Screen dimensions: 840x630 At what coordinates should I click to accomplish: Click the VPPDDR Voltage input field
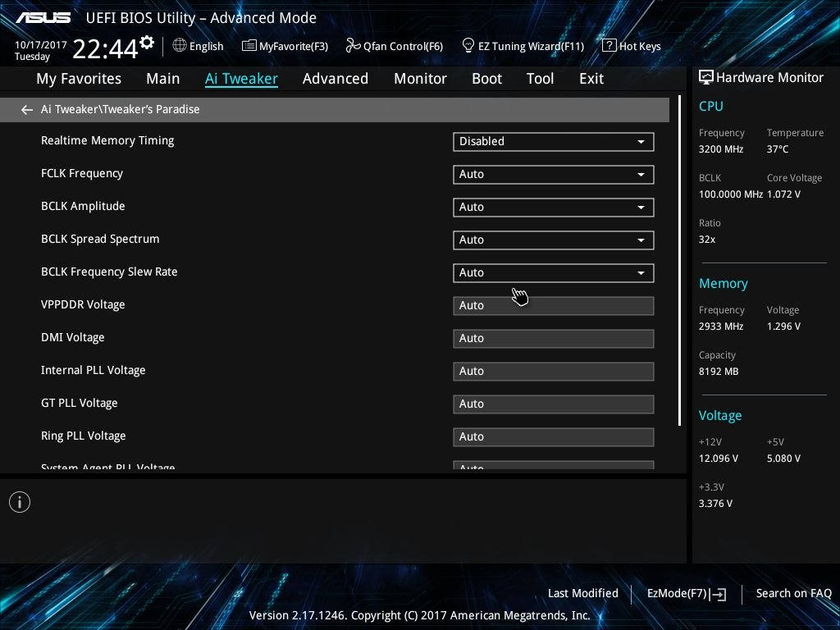coord(554,306)
